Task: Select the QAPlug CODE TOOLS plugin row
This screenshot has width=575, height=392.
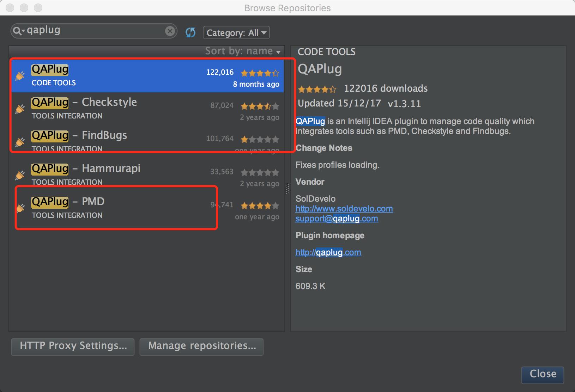Action: (x=147, y=76)
